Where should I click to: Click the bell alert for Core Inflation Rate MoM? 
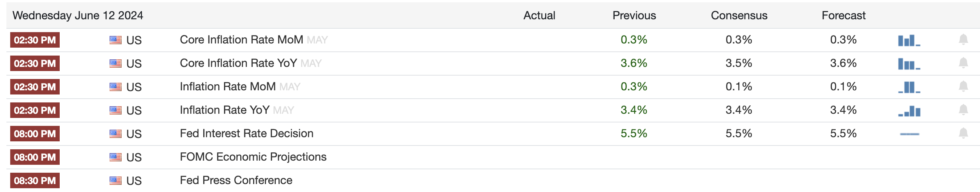[x=963, y=40]
